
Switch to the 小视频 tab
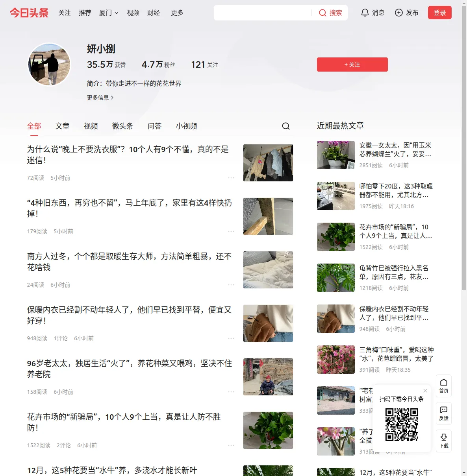[x=187, y=126]
